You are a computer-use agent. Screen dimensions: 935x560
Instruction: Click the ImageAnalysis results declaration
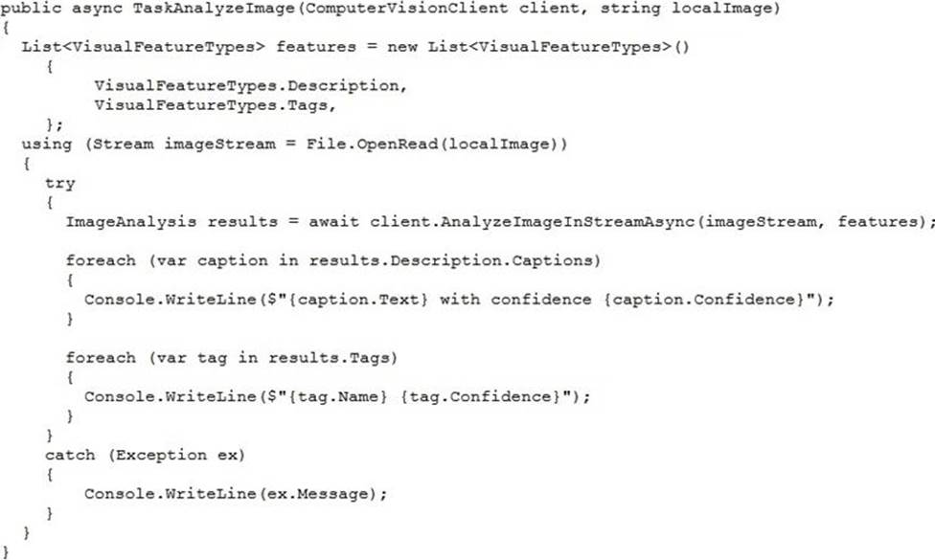tap(171, 222)
